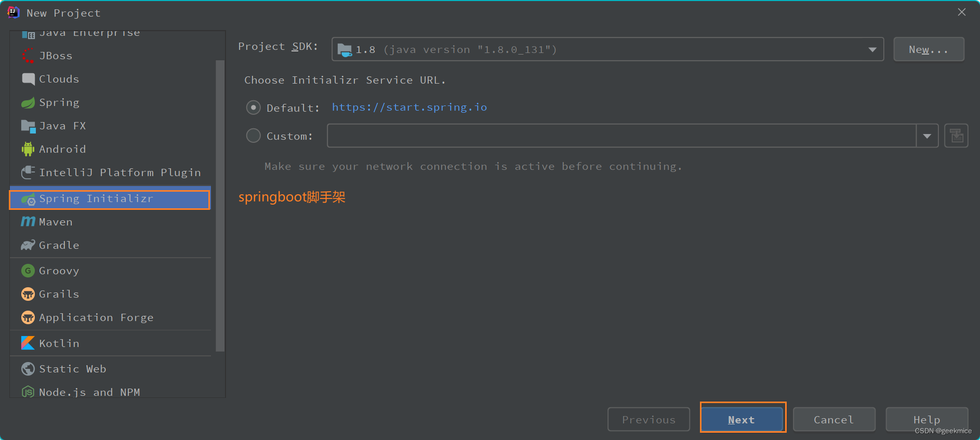This screenshot has height=440, width=980.
Task: Choose Java FX project type
Action: pyautogui.click(x=110, y=126)
